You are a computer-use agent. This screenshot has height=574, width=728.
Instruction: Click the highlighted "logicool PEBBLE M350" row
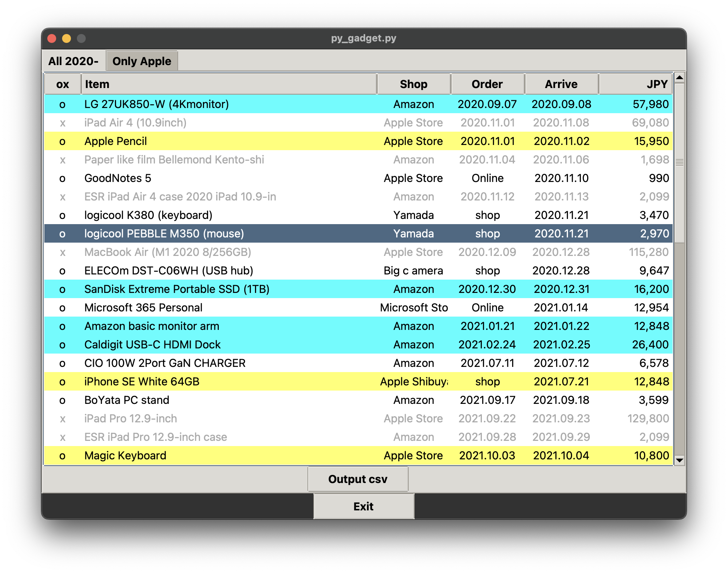click(259, 233)
